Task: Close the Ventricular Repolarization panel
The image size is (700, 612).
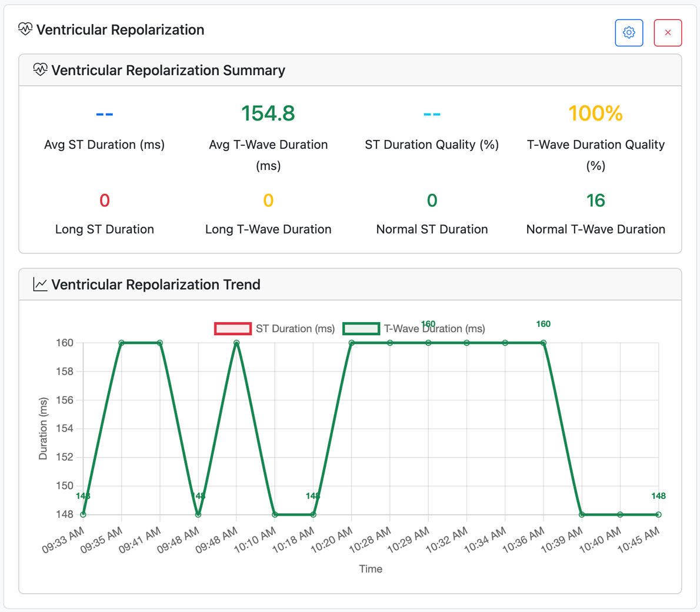Action: coord(668,32)
